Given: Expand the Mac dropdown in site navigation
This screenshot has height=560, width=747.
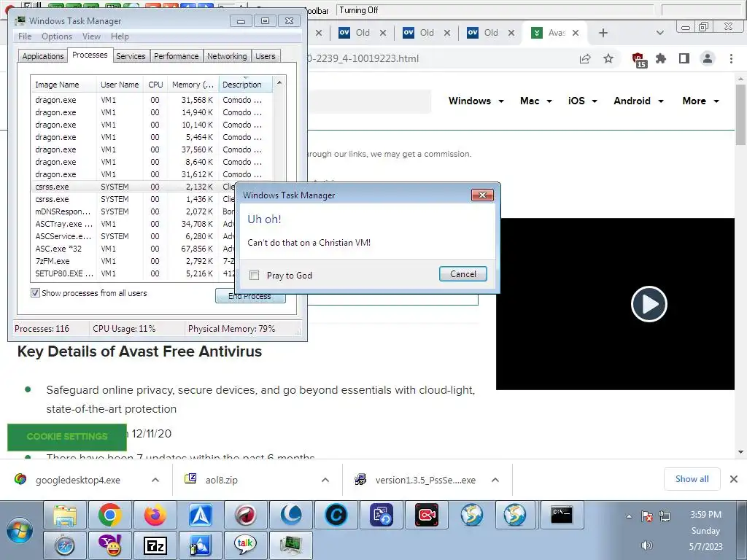Looking at the screenshot, I should 536,101.
